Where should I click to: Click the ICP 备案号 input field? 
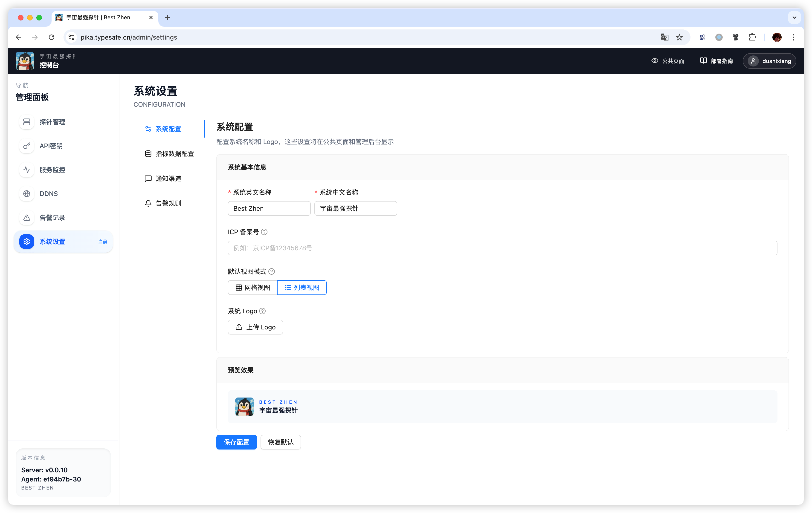click(502, 248)
